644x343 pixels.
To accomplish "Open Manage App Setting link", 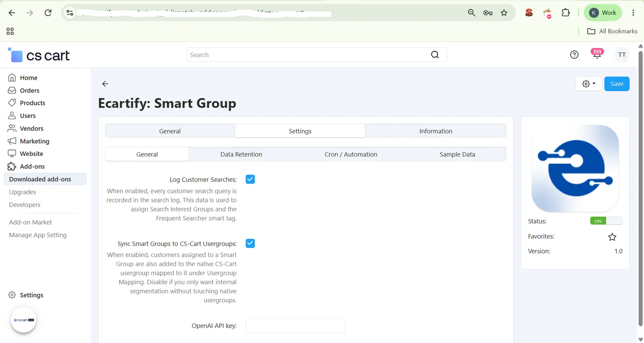I will [38, 235].
